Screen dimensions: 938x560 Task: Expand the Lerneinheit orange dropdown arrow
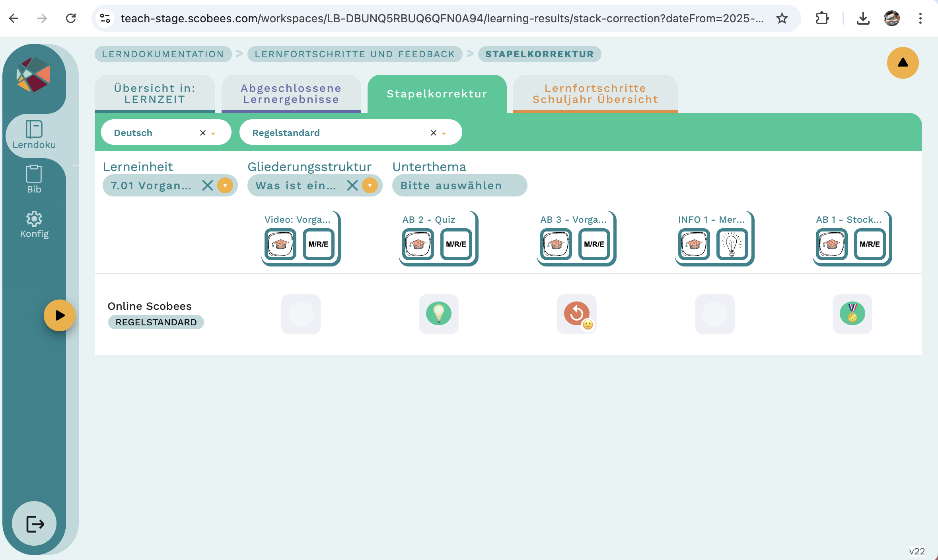[x=225, y=185]
